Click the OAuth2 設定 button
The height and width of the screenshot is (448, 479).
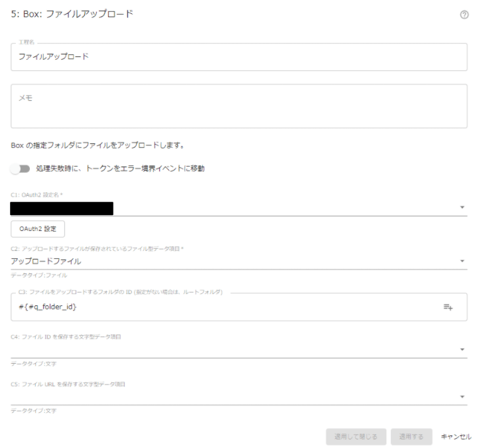tap(38, 229)
